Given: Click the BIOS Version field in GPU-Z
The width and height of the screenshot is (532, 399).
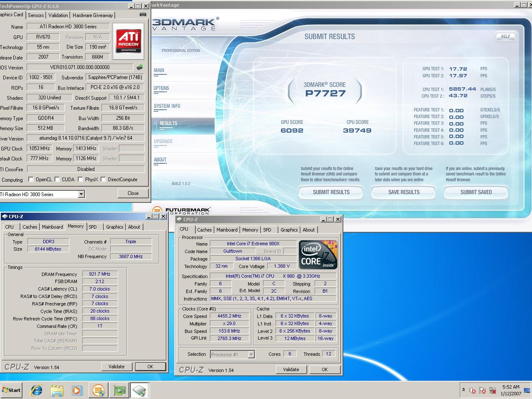Looking at the screenshot, I should [80, 67].
